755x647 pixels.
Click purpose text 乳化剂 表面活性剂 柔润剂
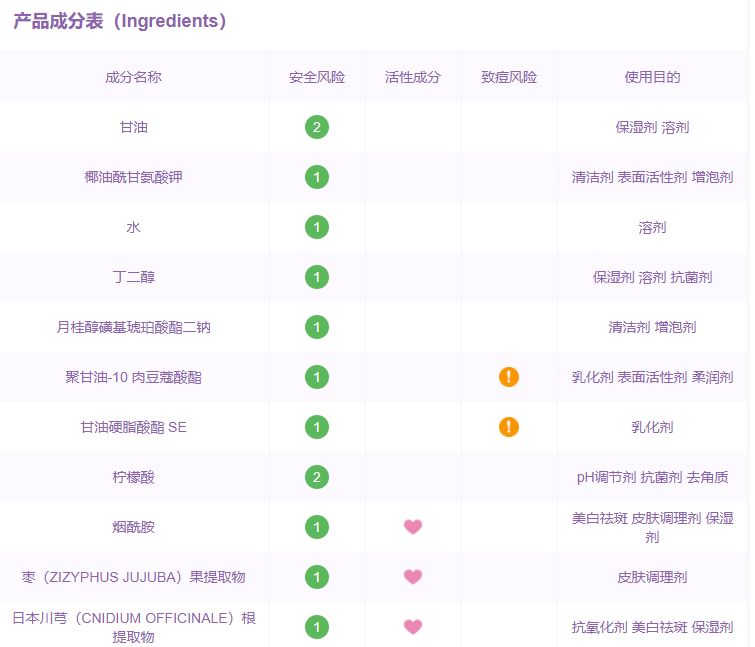click(652, 377)
